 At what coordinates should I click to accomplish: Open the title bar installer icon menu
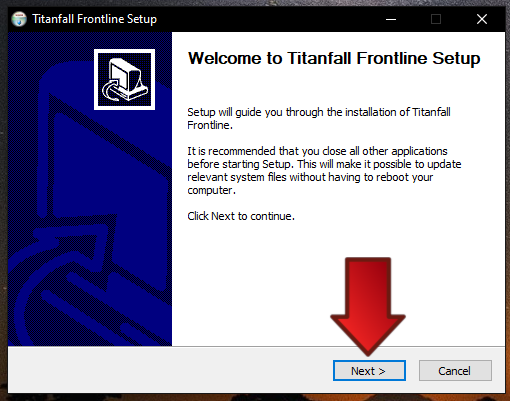coord(19,19)
